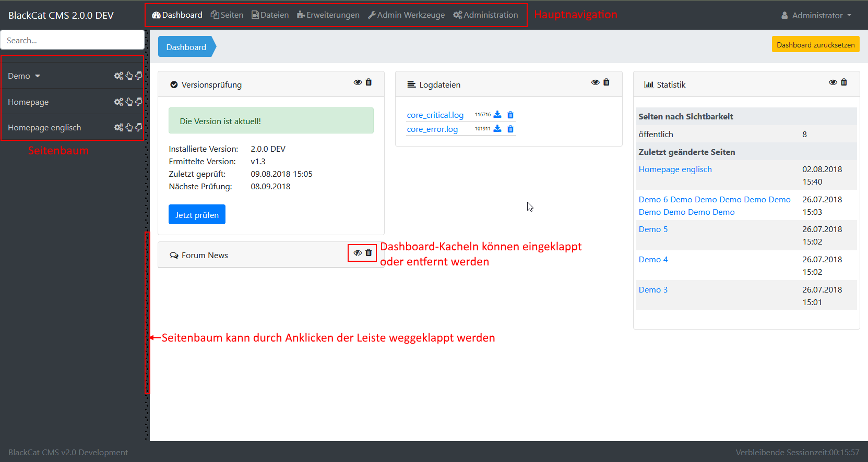Open the core_error.log link

tap(432, 129)
